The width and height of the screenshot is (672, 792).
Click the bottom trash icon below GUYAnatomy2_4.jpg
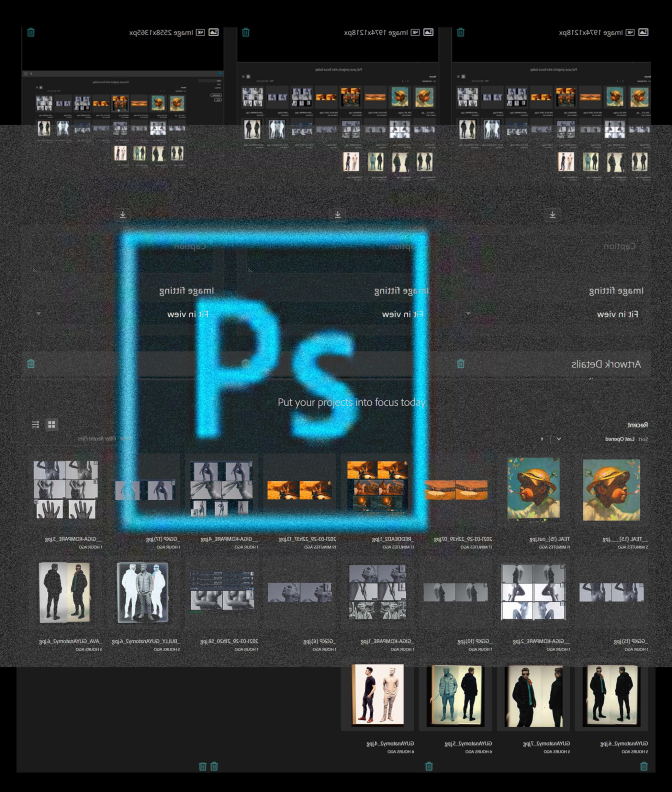point(429,766)
